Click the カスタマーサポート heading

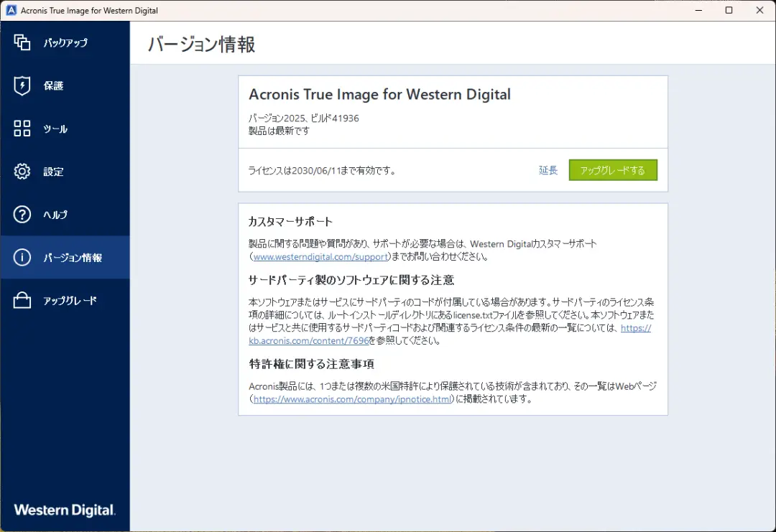290,222
